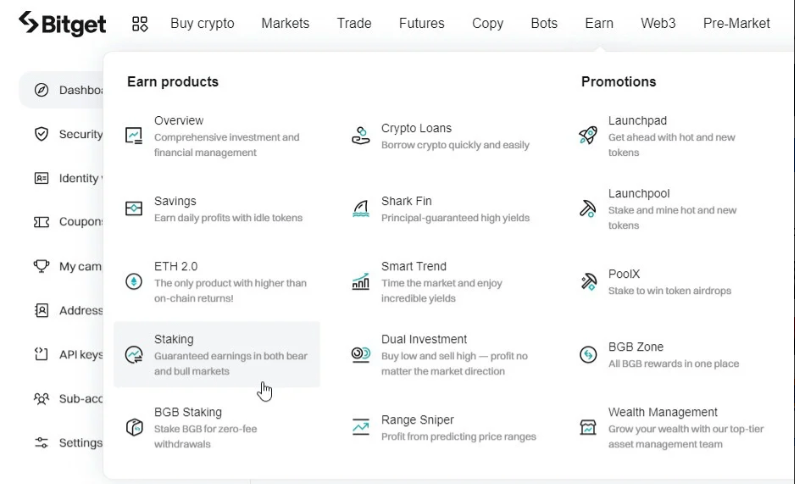Click the Wealth Management icon
Screen dimensions: 795x484
click(x=588, y=427)
